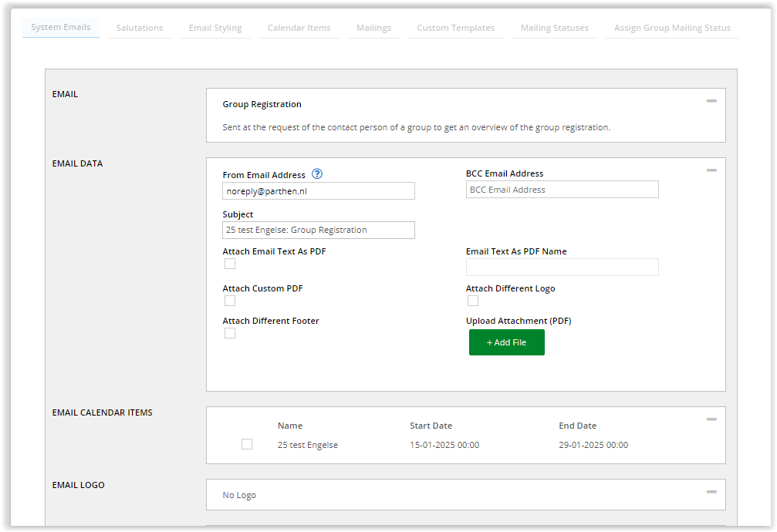Collapse the Email Logo panel
This screenshot has height=532, width=777.
click(x=711, y=492)
